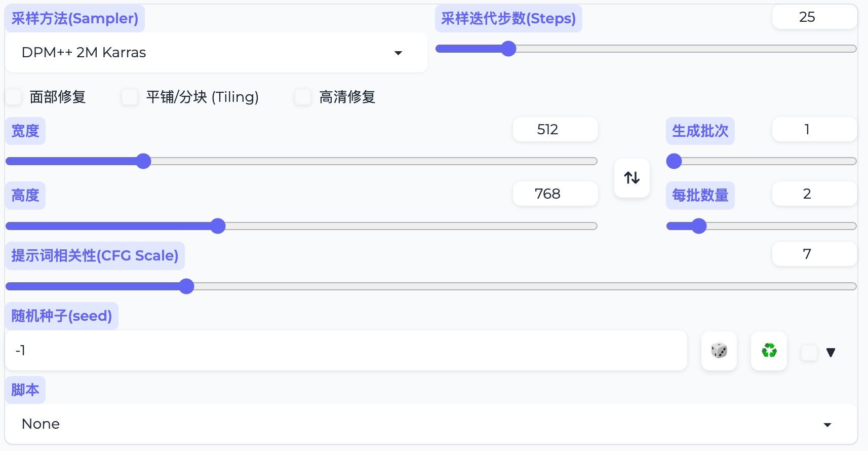The width and height of the screenshot is (868, 451).
Task: Open the 采样方法(Sampler) dropdown
Action: 216,52
